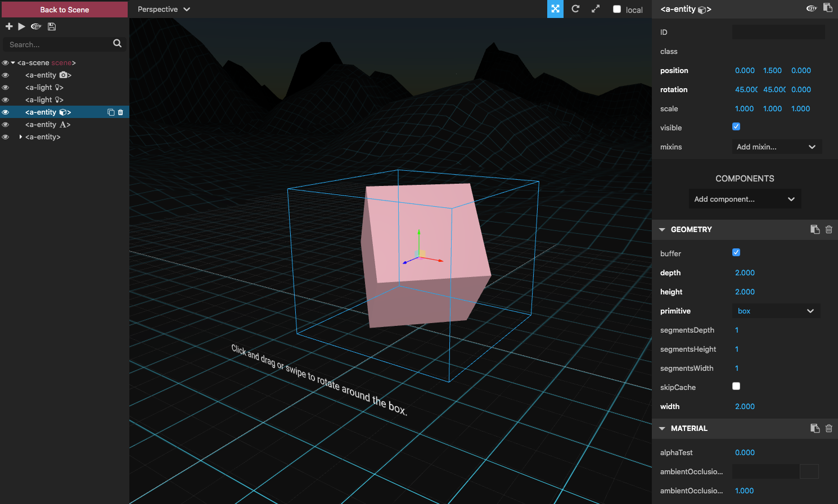Copy the GEOMETRY component to clipboard
838x504 pixels.
[814, 229]
